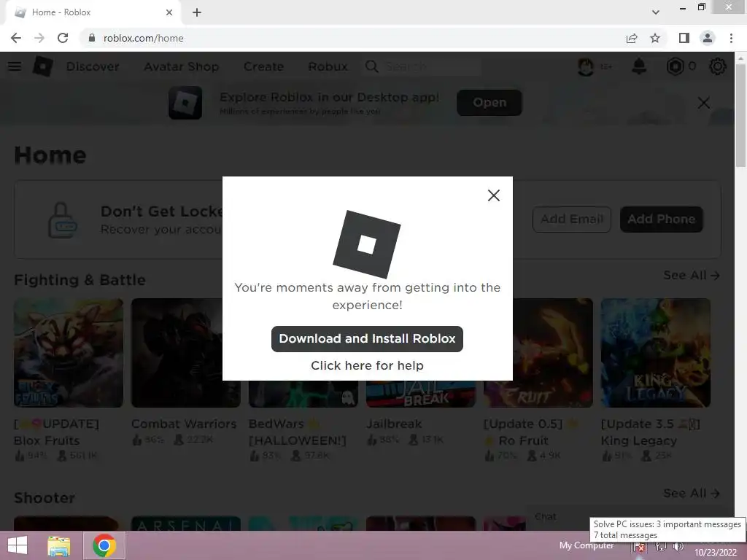Bookmark this page with the star

655,38
